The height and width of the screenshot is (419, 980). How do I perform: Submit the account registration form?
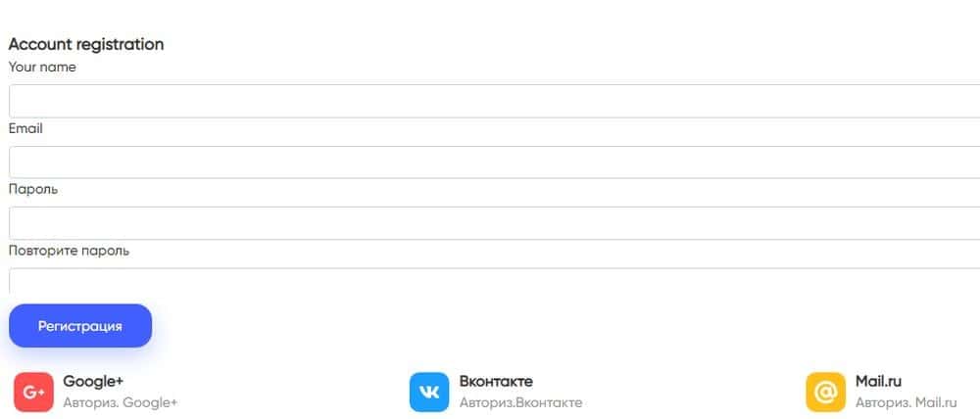pyautogui.click(x=80, y=326)
